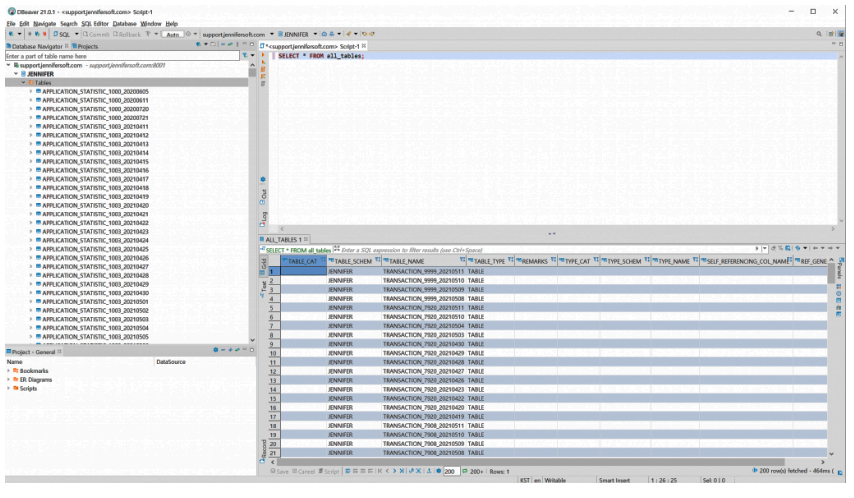
Task: Open the File menu
Action: click(x=11, y=24)
